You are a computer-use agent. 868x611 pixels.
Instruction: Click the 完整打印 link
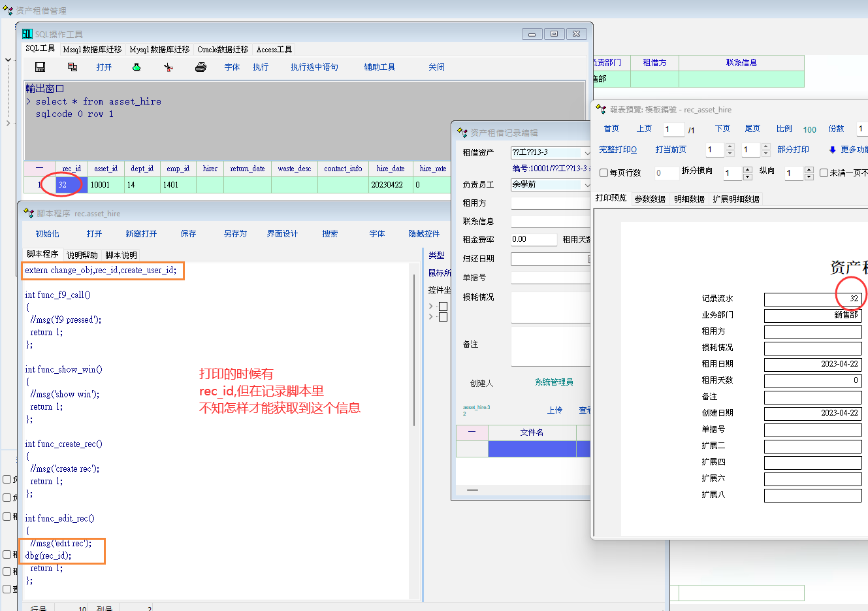click(x=617, y=150)
